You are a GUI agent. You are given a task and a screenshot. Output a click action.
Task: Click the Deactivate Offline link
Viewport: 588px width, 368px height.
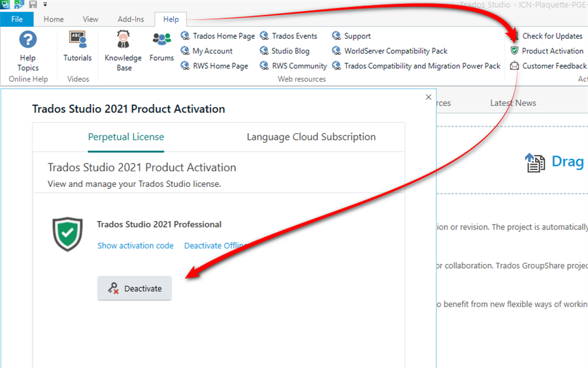(215, 246)
